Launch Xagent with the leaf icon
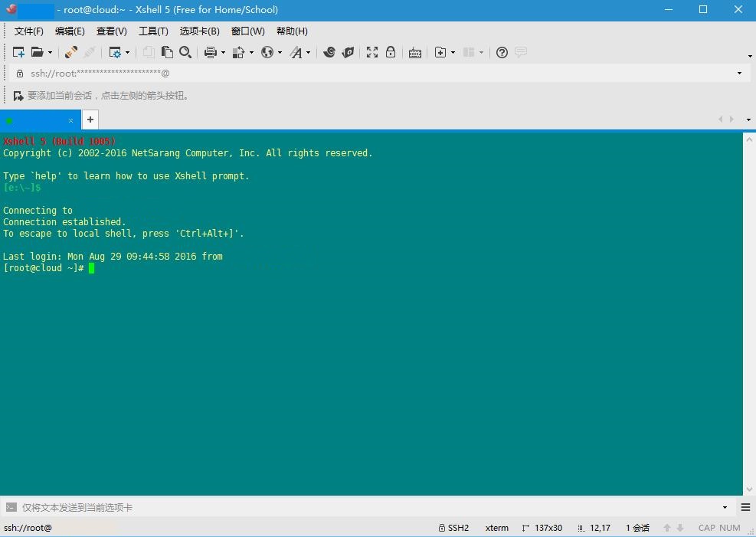756x537 pixels. point(348,52)
